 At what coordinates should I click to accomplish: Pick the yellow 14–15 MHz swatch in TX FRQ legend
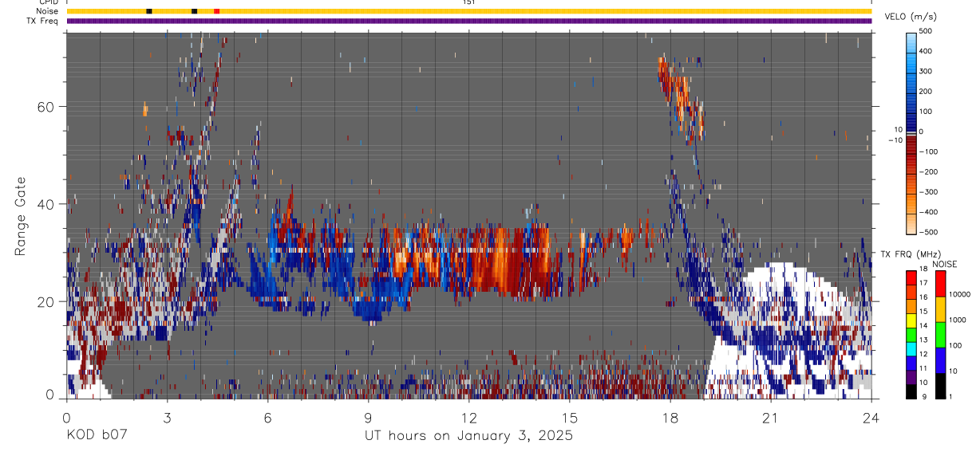pos(911,320)
